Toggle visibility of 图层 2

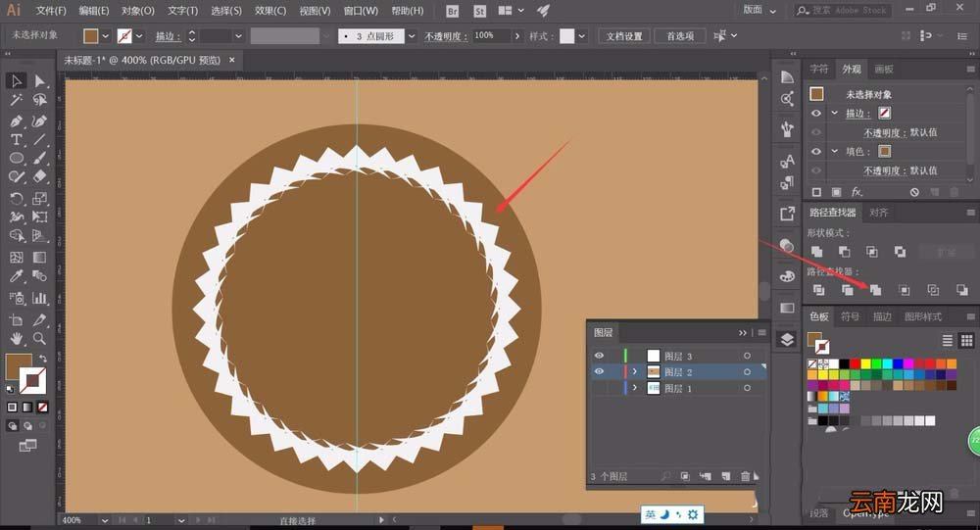pyautogui.click(x=599, y=372)
